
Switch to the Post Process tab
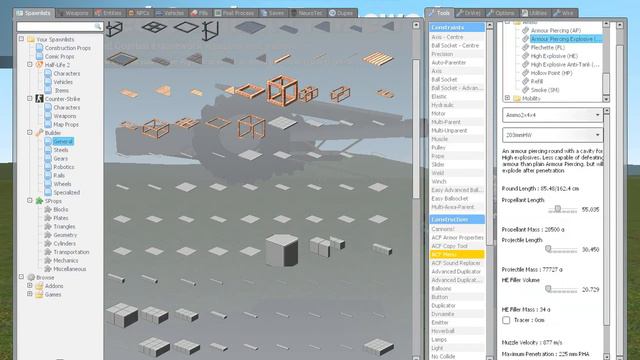pos(235,13)
